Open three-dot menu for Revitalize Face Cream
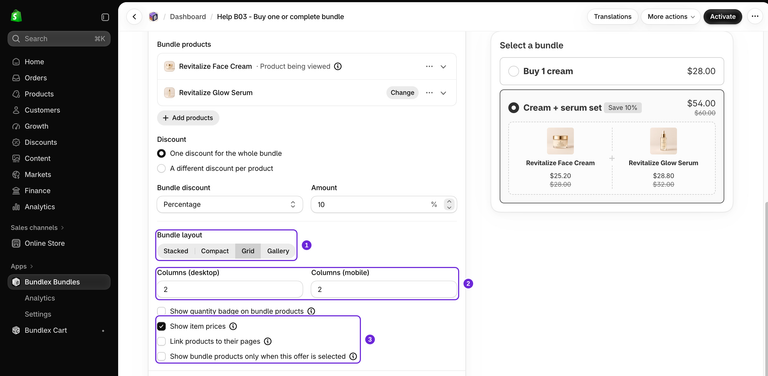Viewport: 768px width, 376px height. (x=429, y=67)
